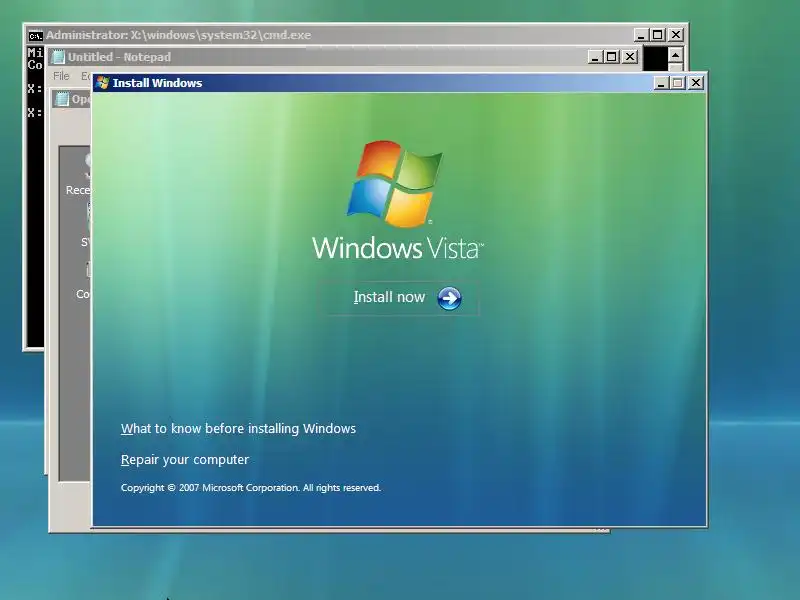
Task: Click the Untitled - Notepad title text
Action: (x=119, y=57)
